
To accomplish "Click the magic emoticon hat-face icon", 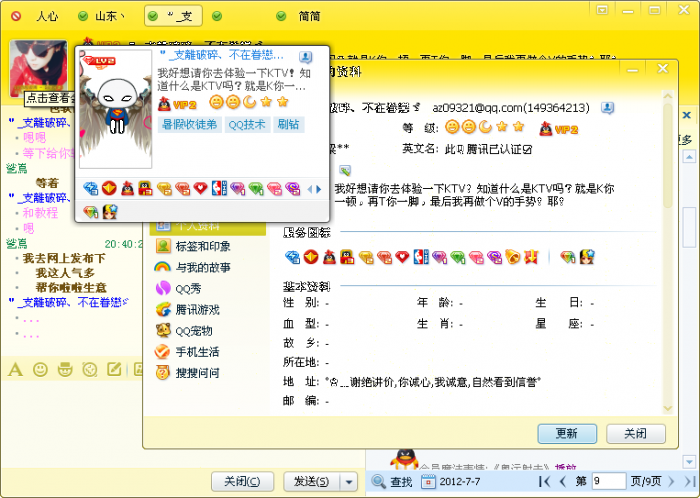I will [x=65, y=369].
